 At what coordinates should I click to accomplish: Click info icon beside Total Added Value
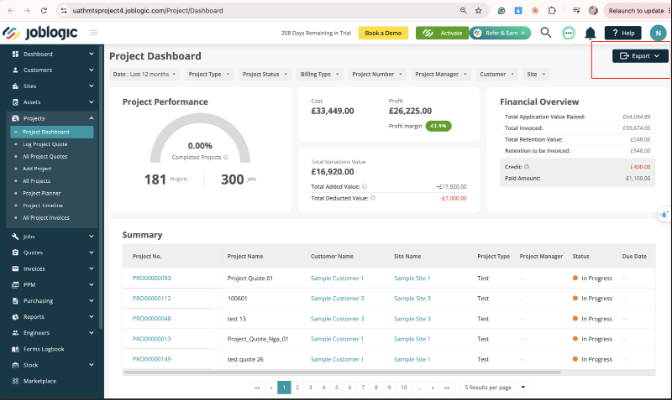tap(364, 186)
